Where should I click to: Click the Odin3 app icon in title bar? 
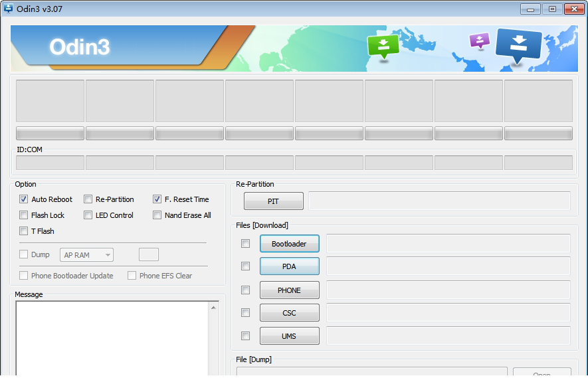(7, 8)
